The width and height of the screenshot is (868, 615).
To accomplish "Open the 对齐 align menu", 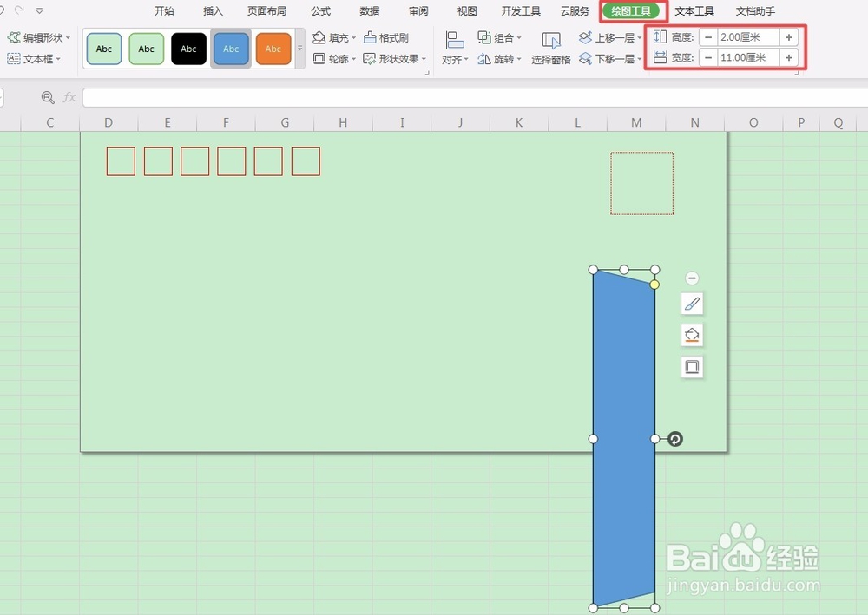I will (455, 49).
